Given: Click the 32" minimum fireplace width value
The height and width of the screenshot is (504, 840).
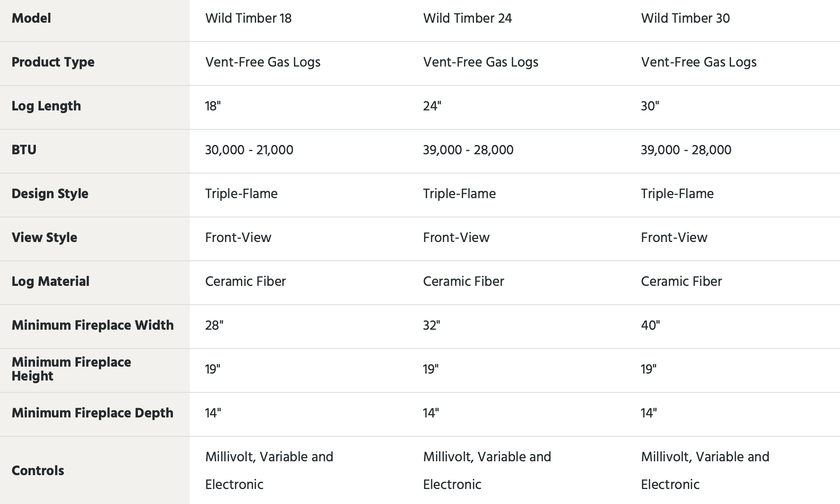Looking at the screenshot, I should (432, 325).
